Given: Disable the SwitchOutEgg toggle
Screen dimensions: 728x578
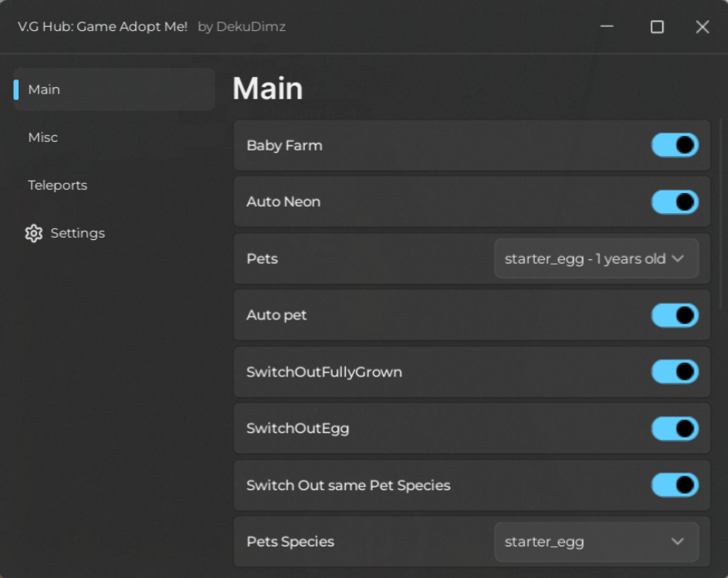Looking at the screenshot, I should click(675, 428).
